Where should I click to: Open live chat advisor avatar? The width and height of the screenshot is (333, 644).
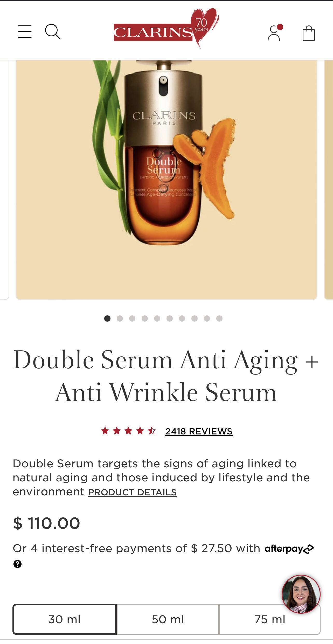point(301,594)
